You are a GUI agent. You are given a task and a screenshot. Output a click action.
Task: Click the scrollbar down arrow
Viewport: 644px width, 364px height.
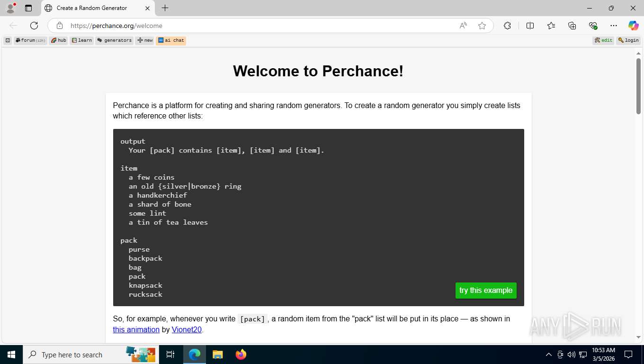(638, 337)
